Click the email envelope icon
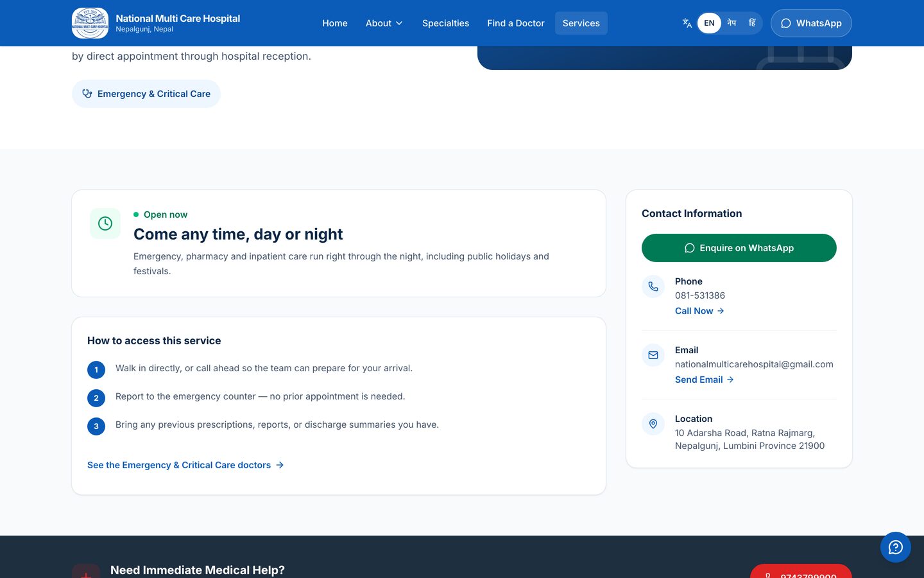The height and width of the screenshot is (578, 924). 653,355
